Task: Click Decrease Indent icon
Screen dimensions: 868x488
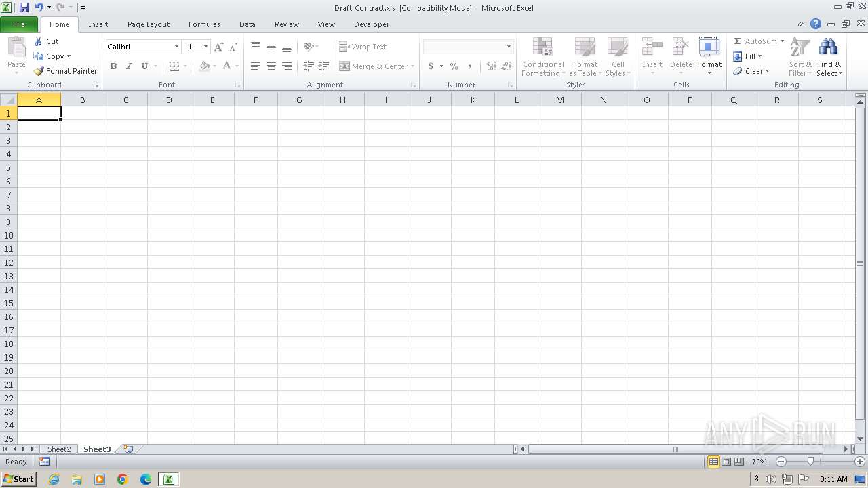Action: [309, 66]
